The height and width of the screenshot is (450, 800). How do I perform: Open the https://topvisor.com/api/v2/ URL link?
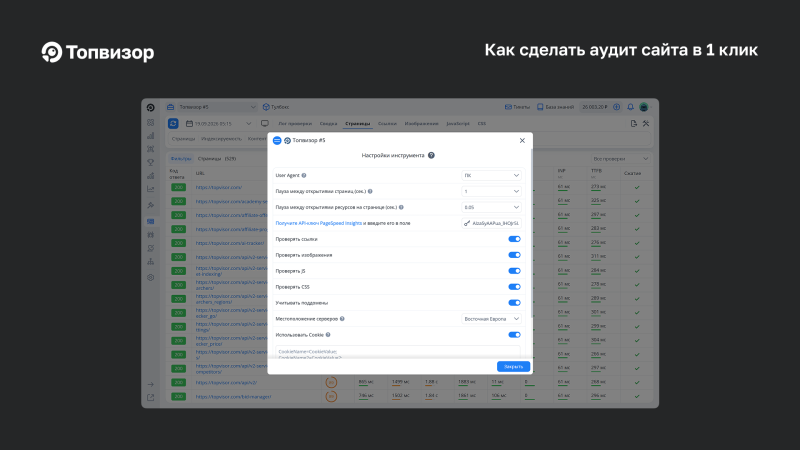(x=226, y=383)
